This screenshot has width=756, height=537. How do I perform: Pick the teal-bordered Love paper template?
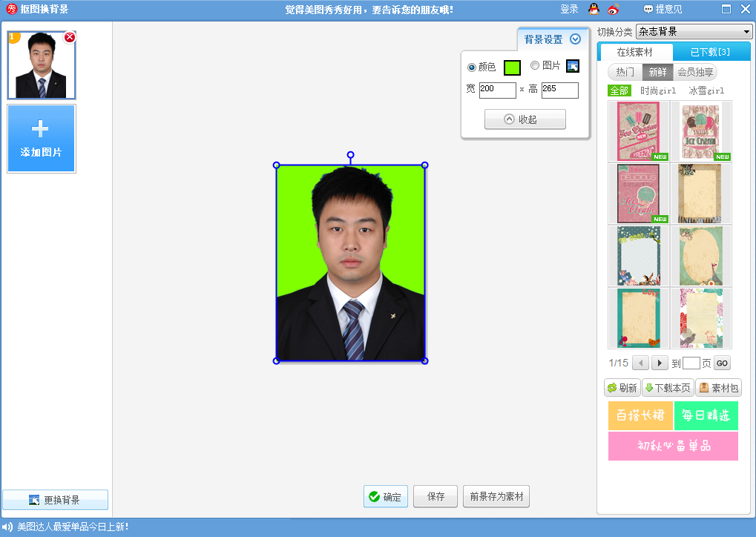(638, 318)
